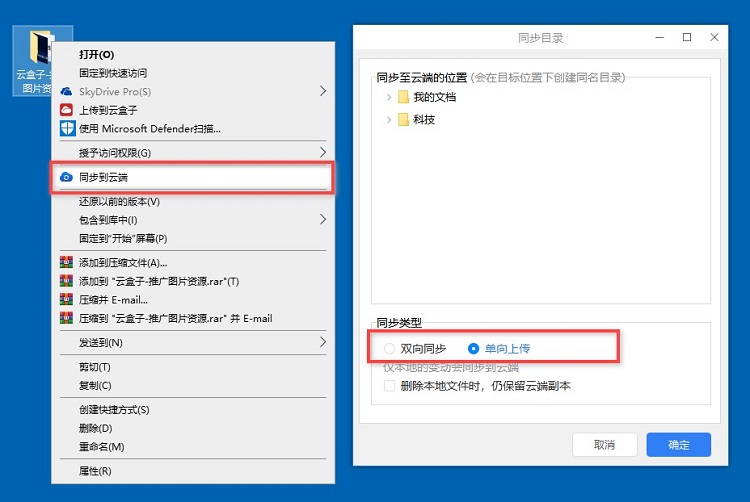Open 包含到库中(I) submenu arrow
Image resolution: width=750 pixels, height=502 pixels.
click(323, 219)
